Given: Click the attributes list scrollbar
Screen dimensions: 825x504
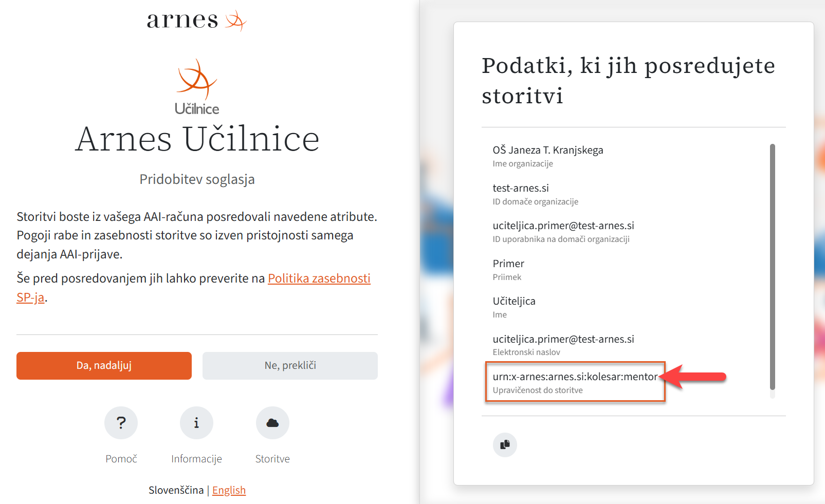Looking at the screenshot, I should pyautogui.click(x=772, y=266).
